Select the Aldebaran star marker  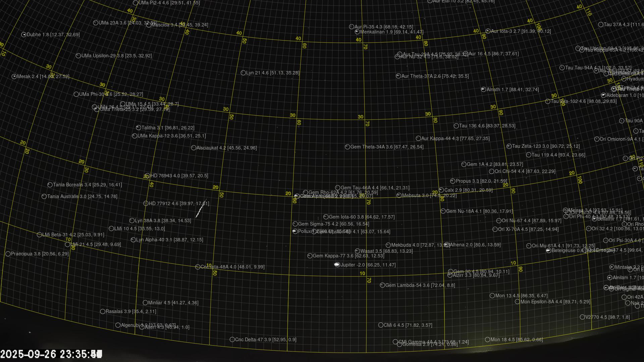click(603, 96)
